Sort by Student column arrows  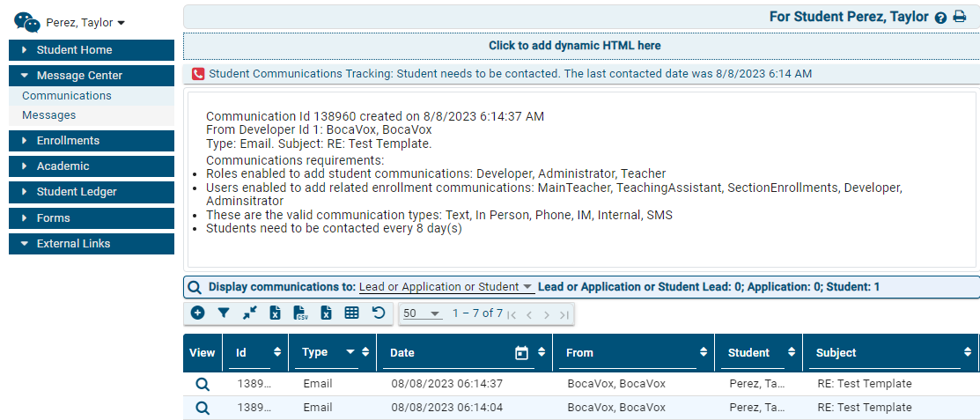(792, 352)
